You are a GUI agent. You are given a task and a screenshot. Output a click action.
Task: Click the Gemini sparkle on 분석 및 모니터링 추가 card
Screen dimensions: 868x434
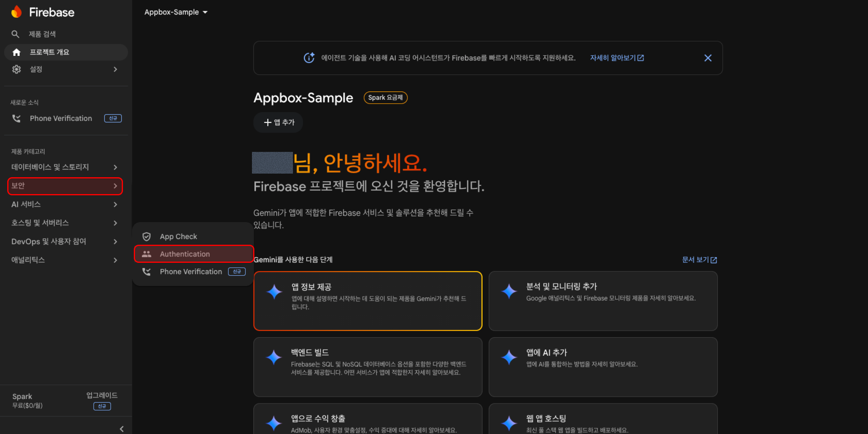pos(509,291)
